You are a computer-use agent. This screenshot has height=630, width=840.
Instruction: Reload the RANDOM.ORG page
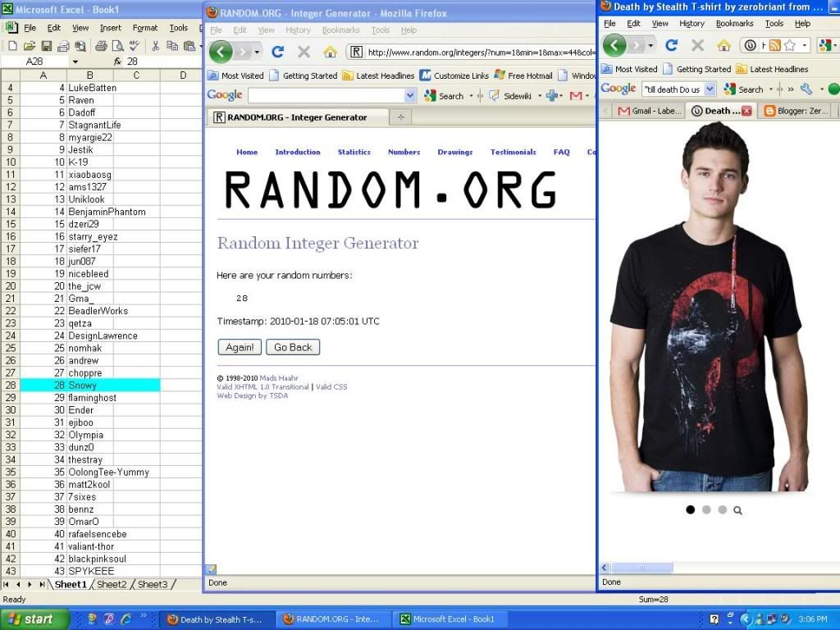tap(277, 52)
